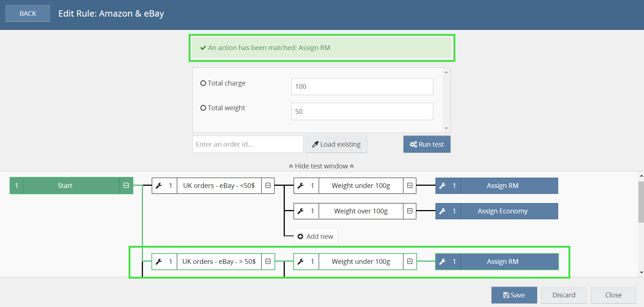Click the order id input field

[x=248, y=144]
